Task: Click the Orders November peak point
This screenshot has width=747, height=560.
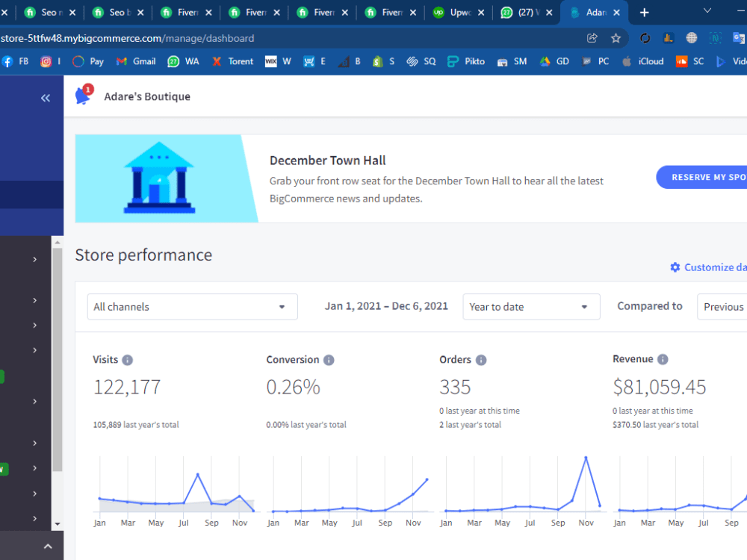Action: (586, 458)
